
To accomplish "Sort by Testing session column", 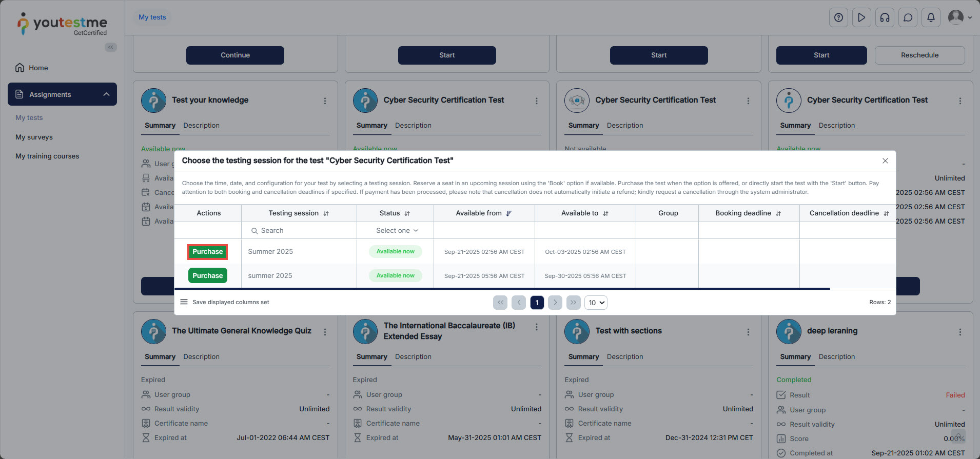I will click(326, 213).
